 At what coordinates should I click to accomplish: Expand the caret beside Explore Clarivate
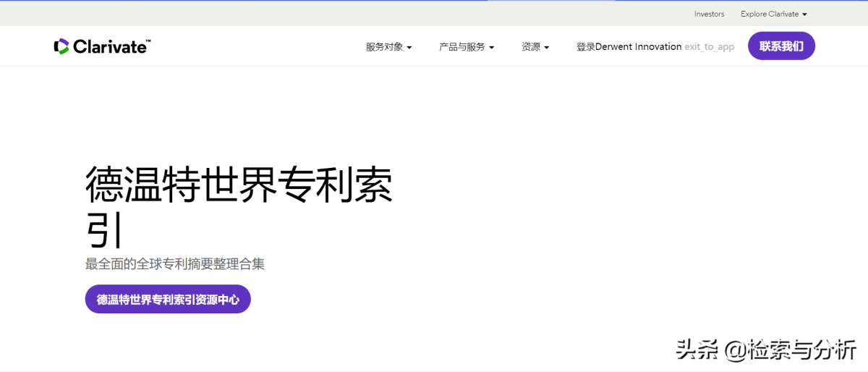pyautogui.click(x=804, y=14)
